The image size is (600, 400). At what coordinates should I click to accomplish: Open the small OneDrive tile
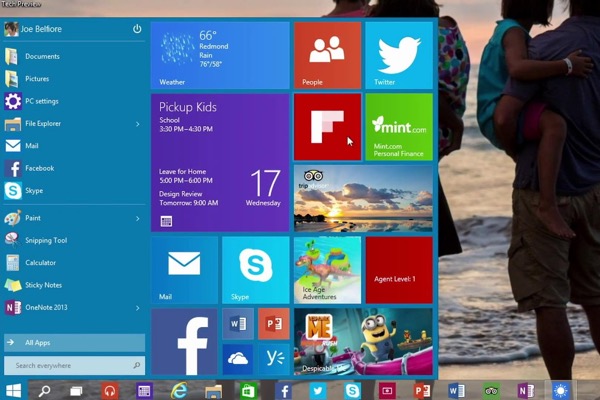click(x=238, y=359)
